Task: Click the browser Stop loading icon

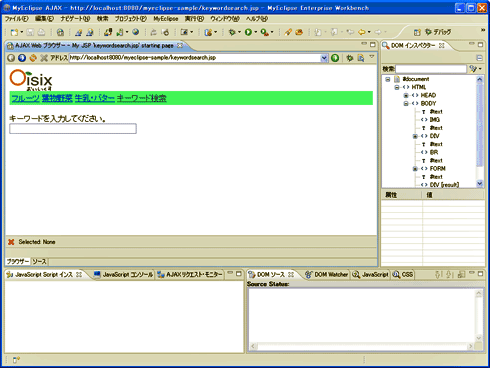Action: [x=44, y=58]
